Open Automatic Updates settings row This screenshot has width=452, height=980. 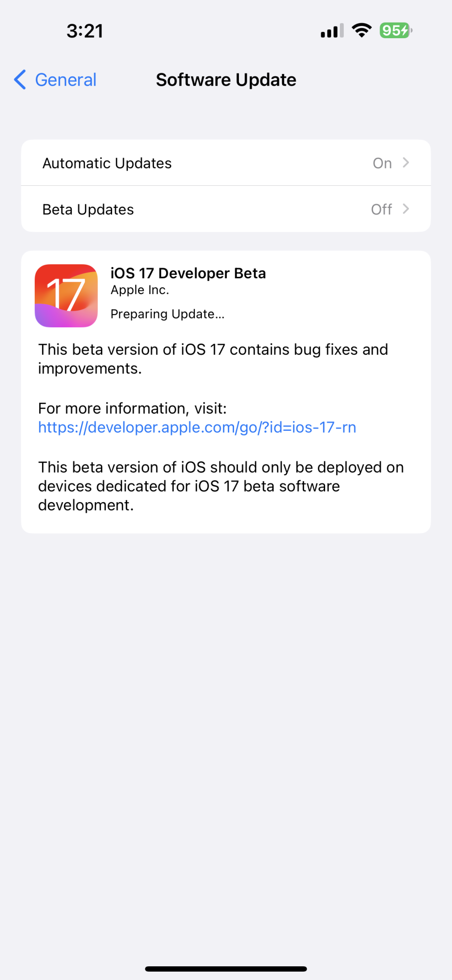click(226, 163)
